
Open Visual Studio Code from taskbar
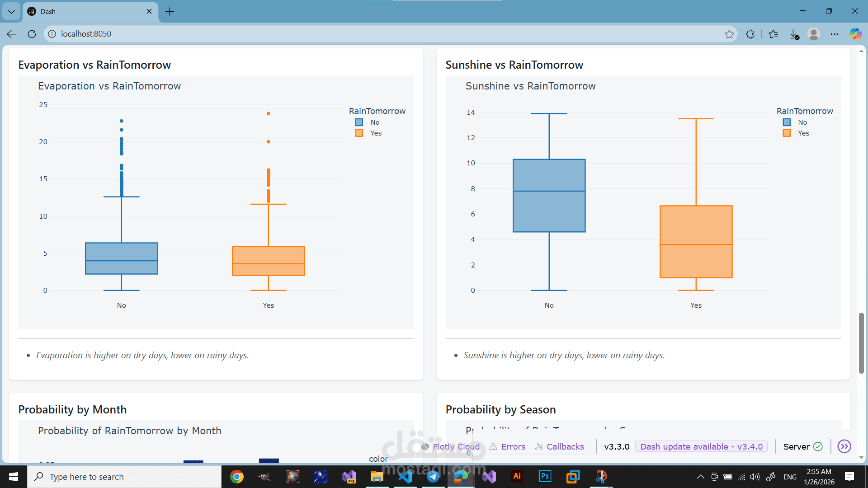pyautogui.click(x=405, y=476)
